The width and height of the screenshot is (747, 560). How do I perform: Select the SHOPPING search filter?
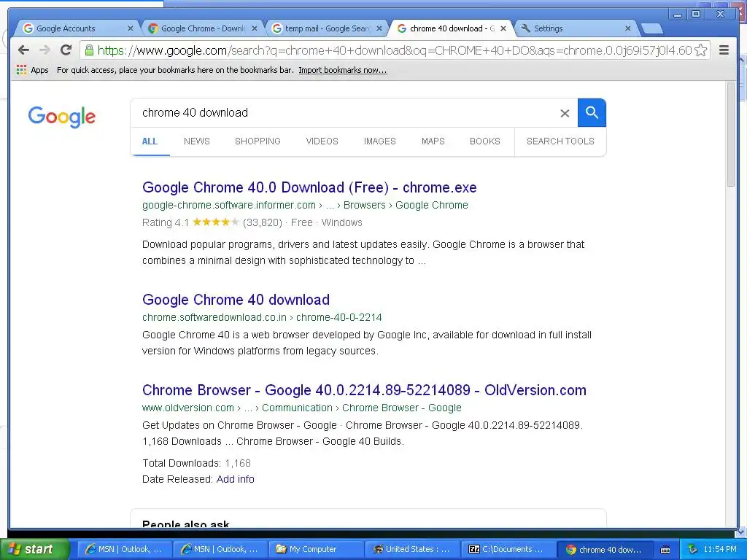[x=258, y=141]
